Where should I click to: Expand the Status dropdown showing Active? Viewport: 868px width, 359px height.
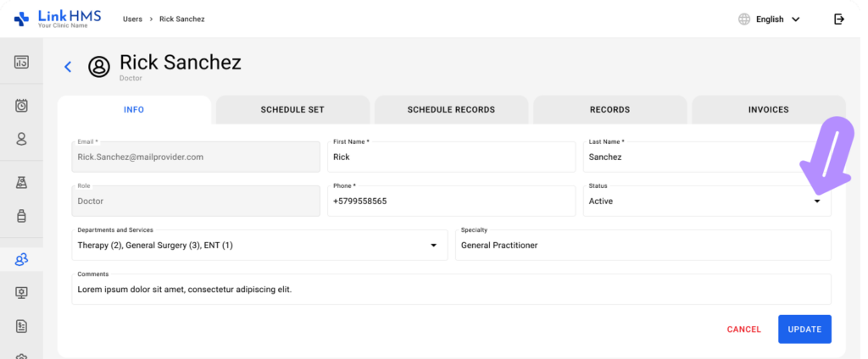(x=707, y=201)
